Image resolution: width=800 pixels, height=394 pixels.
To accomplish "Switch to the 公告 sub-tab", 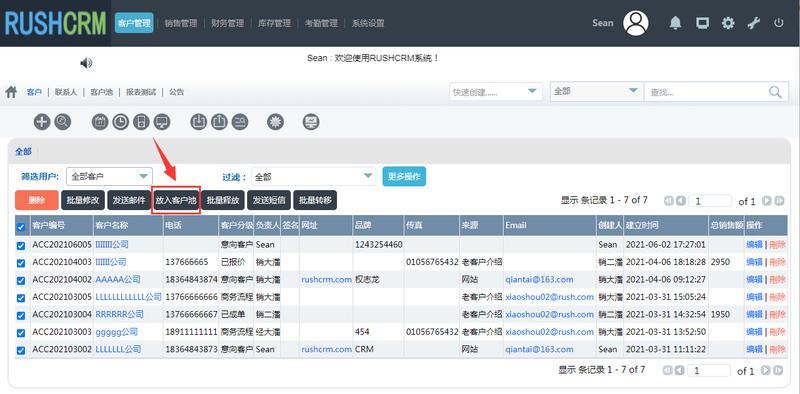I will point(177,92).
